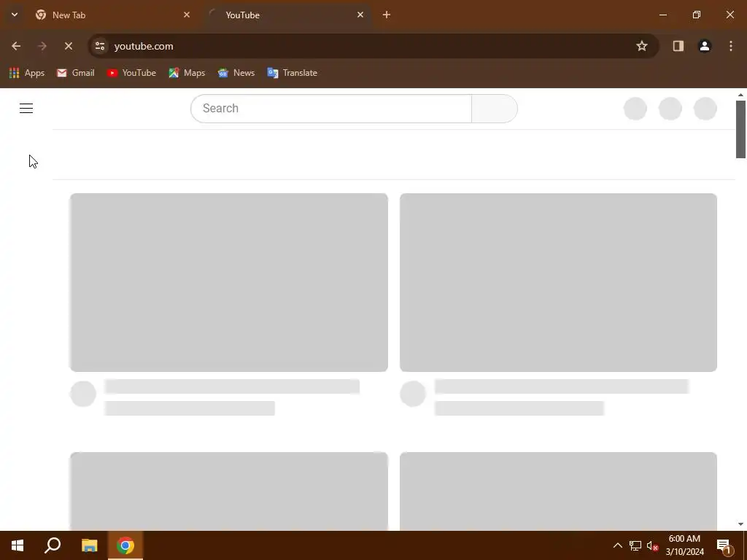Viewport: 747px width, 560px height.
Task: Close the New Tab tab
Action: tap(187, 15)
